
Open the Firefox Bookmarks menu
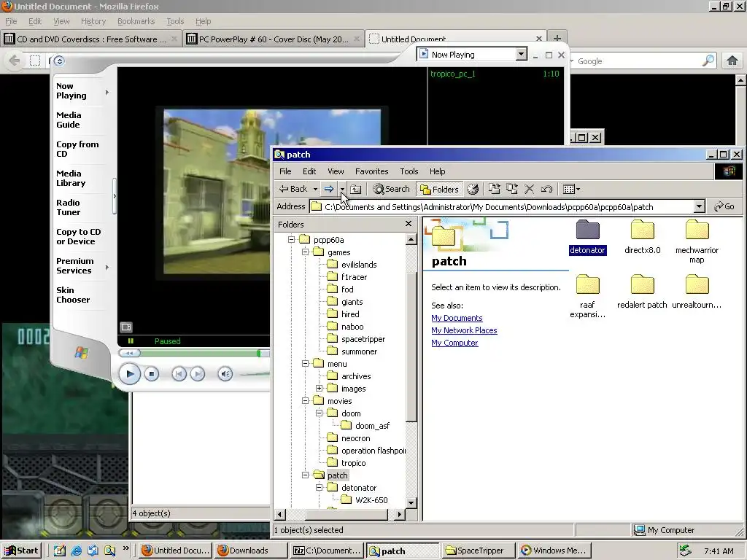(x=136, y=21)
